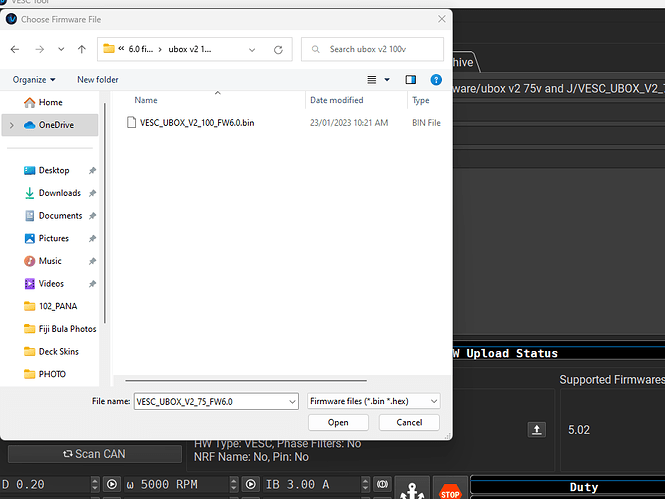Unpin Videos via its pin icon
This screenshot has width=665, height=499.
pyautogui.click(x=92, y=284)
